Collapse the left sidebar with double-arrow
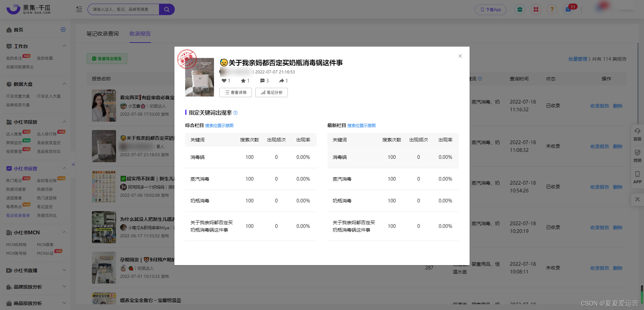644x310 pixels. click(x=73, y=164)
